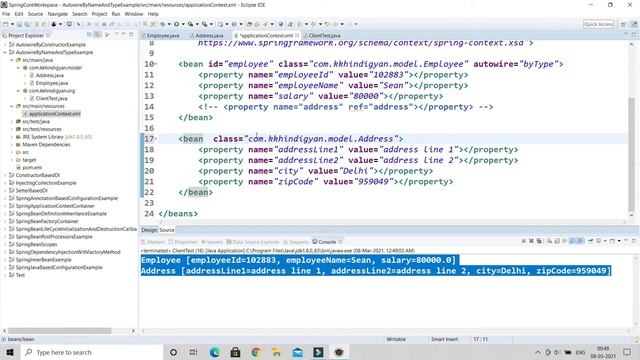Close the applicationContext.xml editor tab
This screenshot has height=360, width=640.
click(x=297, y=36)
